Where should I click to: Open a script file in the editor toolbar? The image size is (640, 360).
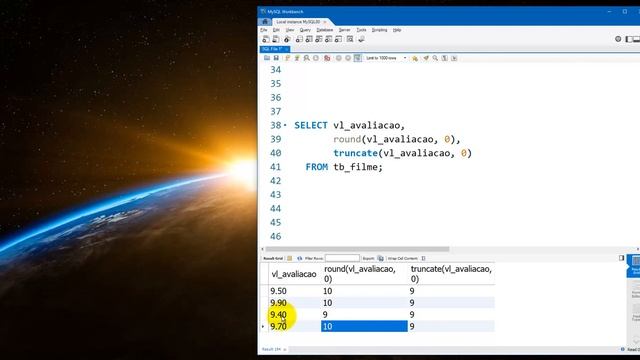click(x=267, y=58)
